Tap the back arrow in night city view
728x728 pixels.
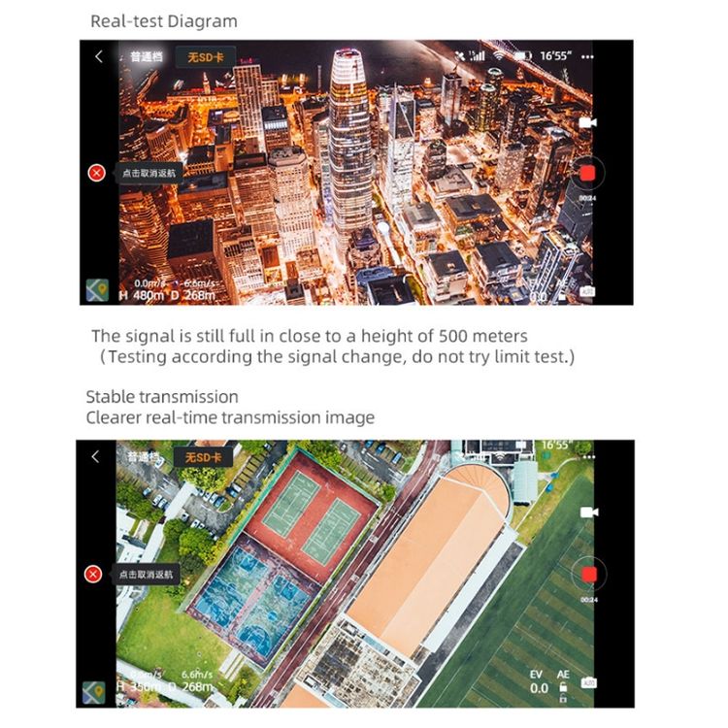[x=98, y=56]
